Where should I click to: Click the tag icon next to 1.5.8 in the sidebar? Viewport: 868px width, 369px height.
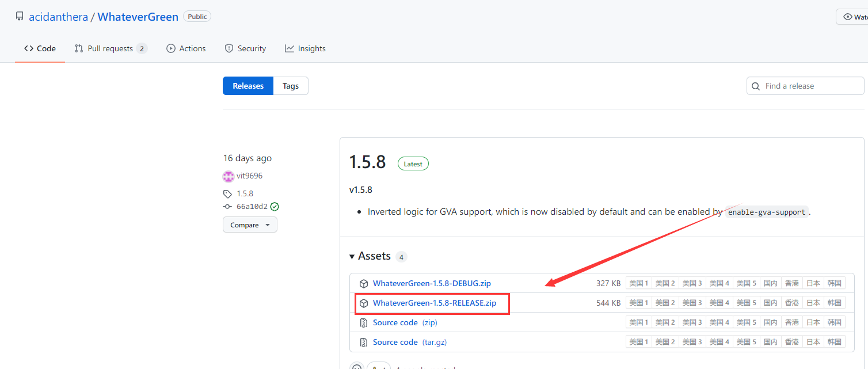228,194
